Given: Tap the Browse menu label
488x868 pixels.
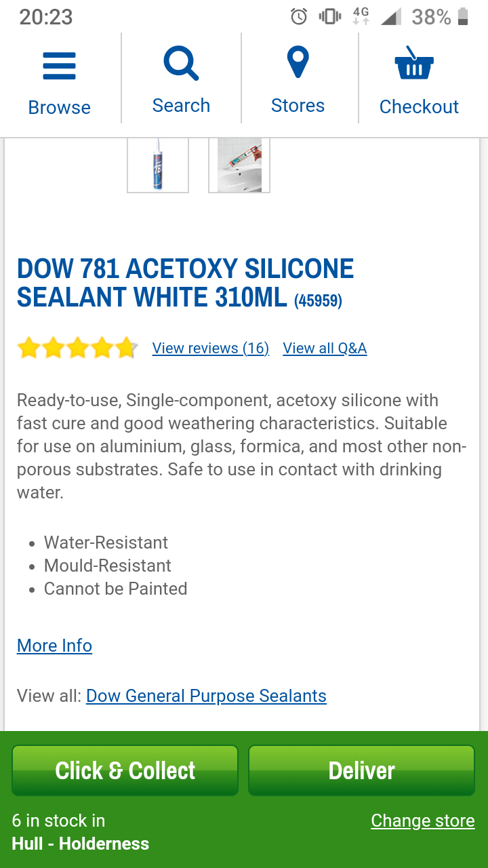Looking at the screenshot, I should (59, 107).
